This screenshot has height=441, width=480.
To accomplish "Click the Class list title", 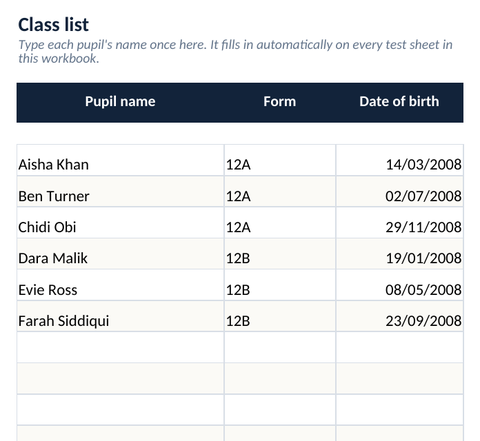I will tap(53, 25).
